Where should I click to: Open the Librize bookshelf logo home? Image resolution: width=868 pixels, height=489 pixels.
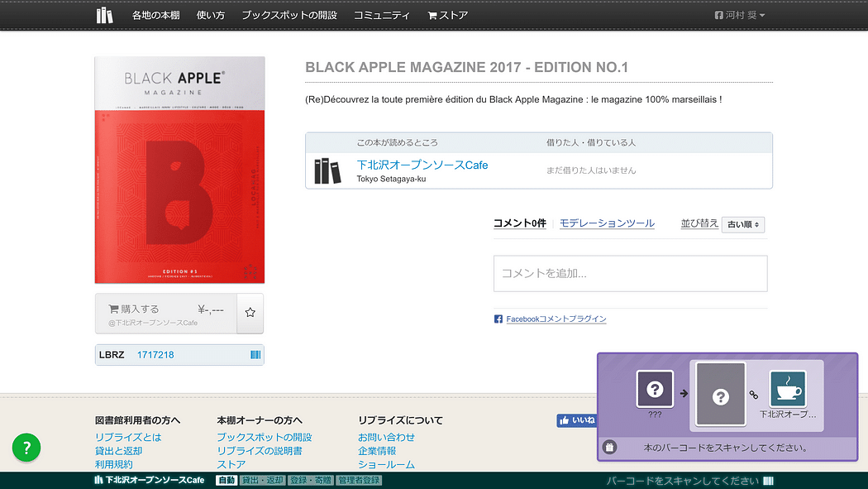[x=104, y=15]
